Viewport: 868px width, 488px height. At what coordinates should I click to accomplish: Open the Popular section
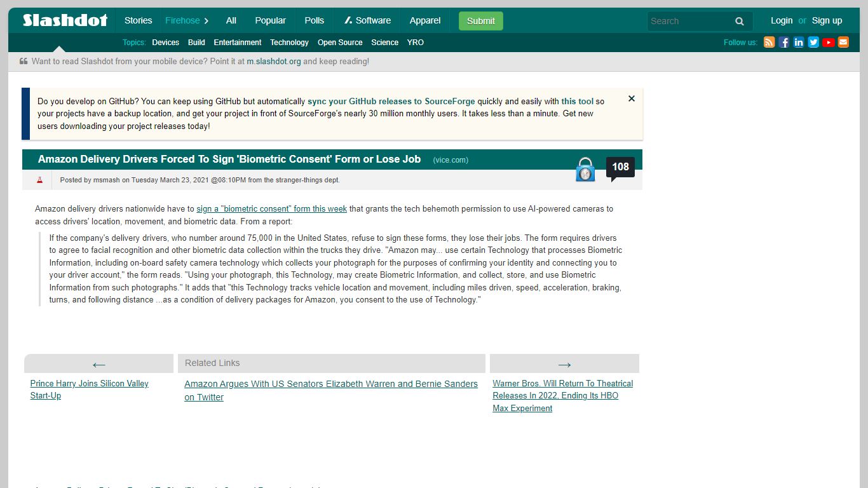pos(270,20)
